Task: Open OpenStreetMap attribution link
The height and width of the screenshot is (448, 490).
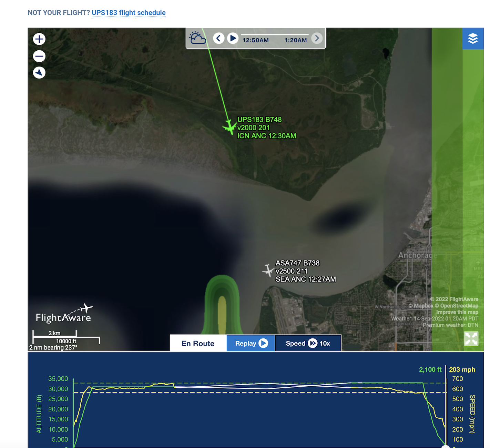Action: (x=457, y=306)
